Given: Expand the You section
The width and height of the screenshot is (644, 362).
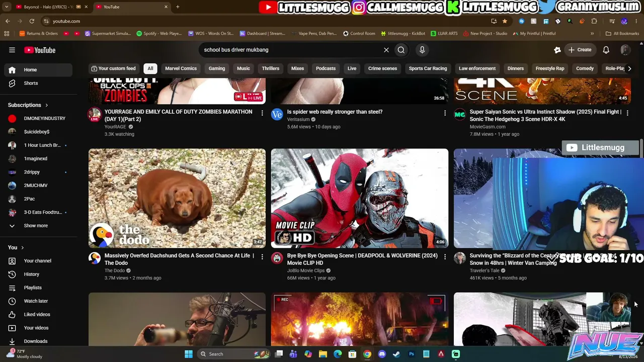Looking at the screenshot, I should [x=16, y=247].
